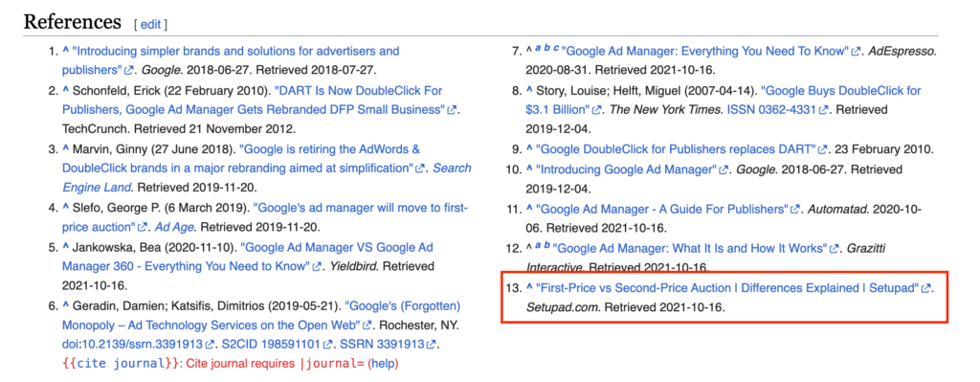The width and height of the screenshot is (980, 382).
Task: Click external link icon after AdEspresso article title
Action: (x=857, y=52)
